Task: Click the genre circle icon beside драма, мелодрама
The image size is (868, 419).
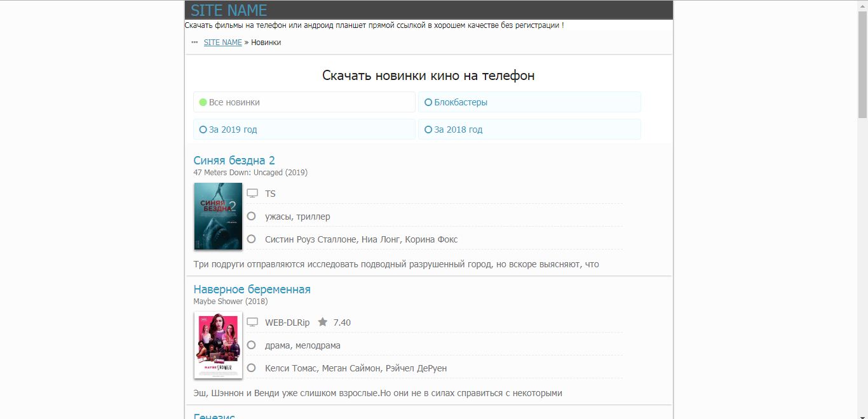Action: click(252, 345)
